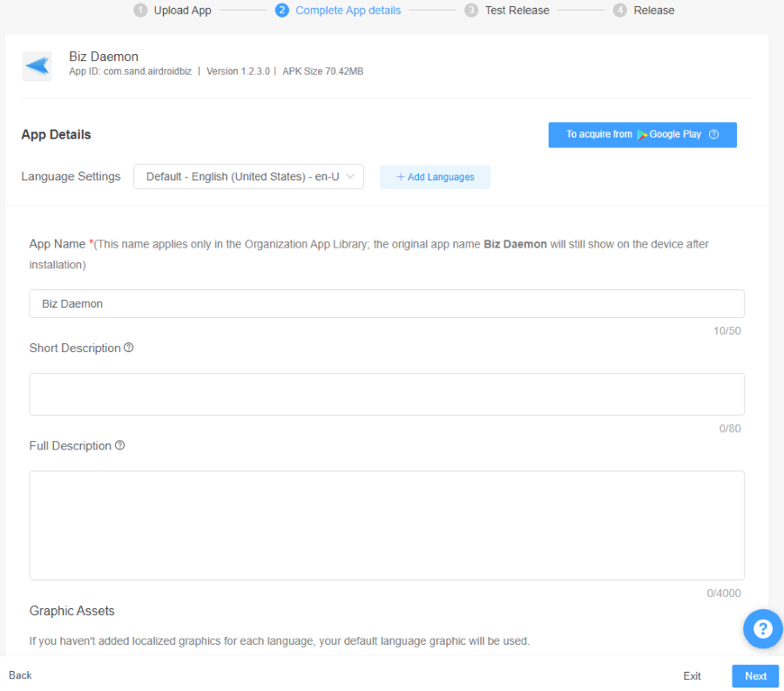This screenshot has width=784, height=691.
Task: Click the Google Play logo icon
Action: 642,134
